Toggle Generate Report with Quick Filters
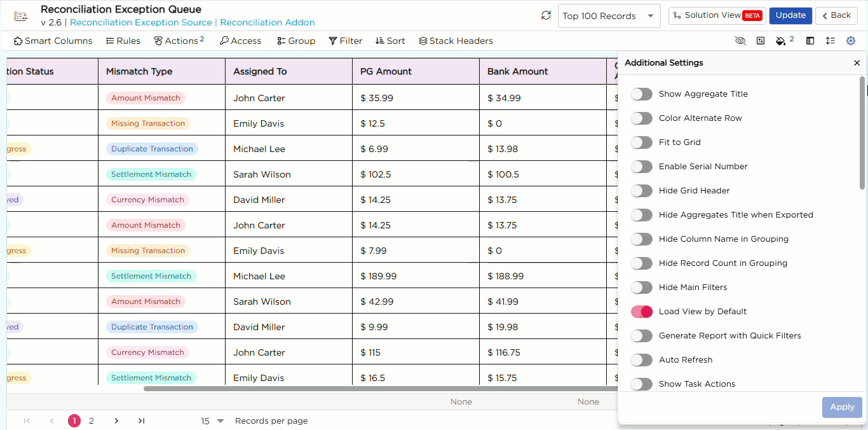This screenshot has height=430, width=868. point(642,336)
